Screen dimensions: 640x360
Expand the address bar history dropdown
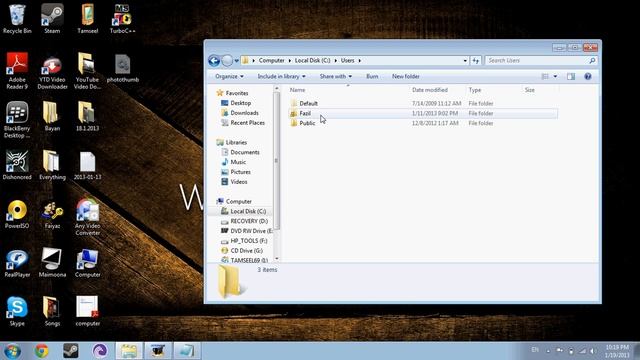(x=465, y=60)
